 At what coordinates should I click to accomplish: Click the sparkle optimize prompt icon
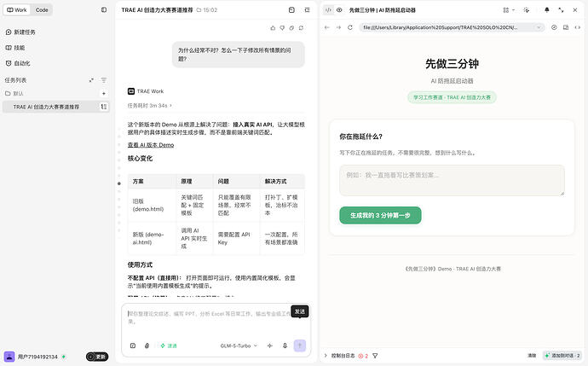tap(270, 346)
